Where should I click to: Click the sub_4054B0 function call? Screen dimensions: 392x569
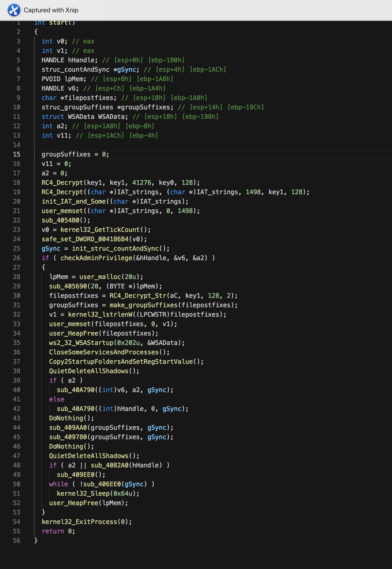(x=60, y=220)
